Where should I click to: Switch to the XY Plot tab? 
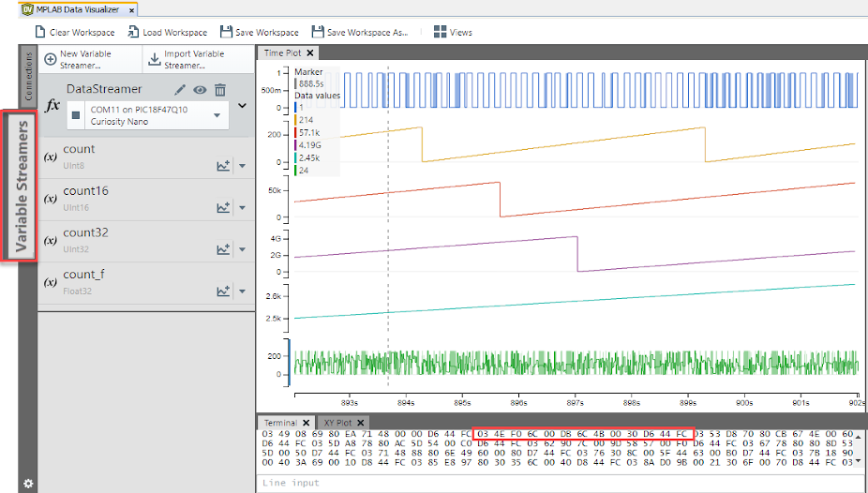(x=337, y=423)
